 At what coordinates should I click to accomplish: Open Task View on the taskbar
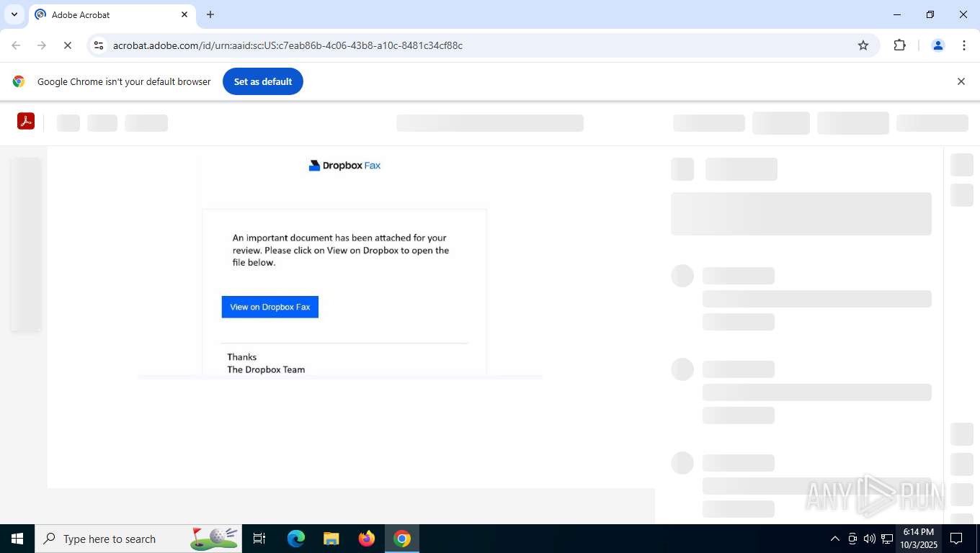click(x=259, y=539)
